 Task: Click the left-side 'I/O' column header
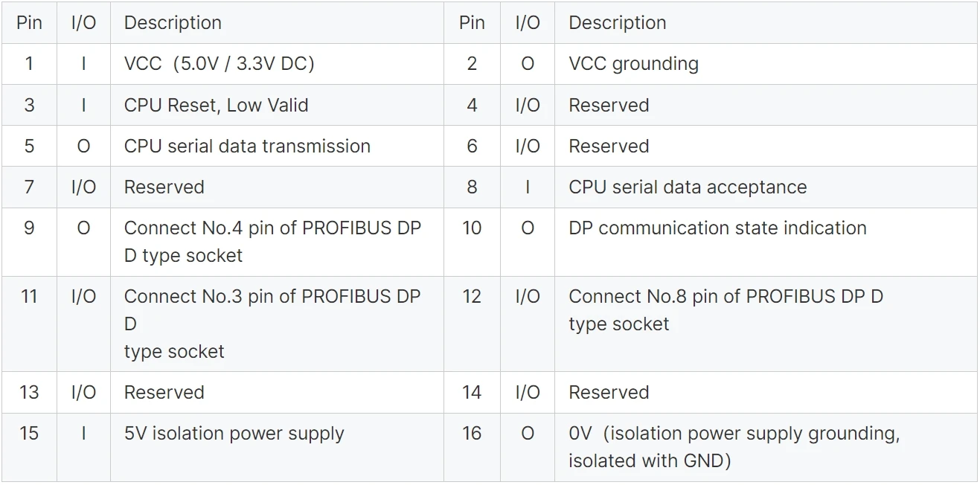[83, 22]
